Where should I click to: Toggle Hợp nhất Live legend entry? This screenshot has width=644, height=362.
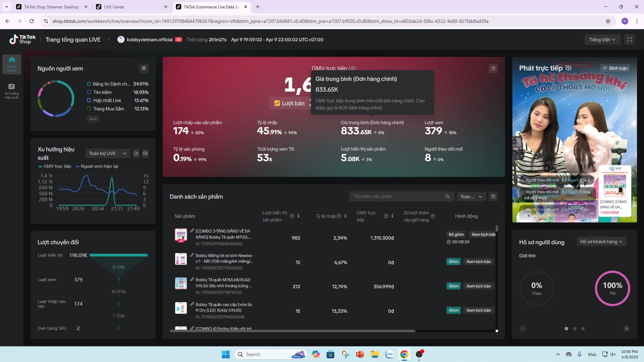click(104, 100)
